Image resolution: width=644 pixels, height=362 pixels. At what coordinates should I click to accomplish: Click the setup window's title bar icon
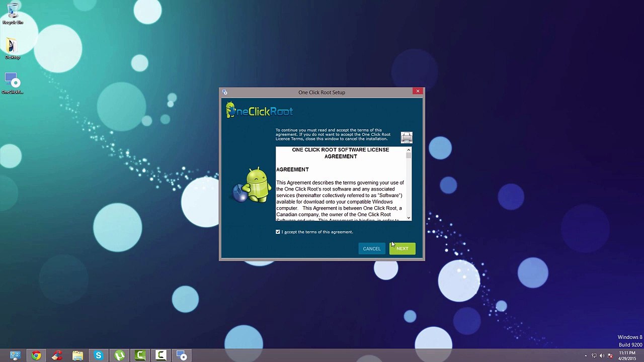(x=224, y=92)
